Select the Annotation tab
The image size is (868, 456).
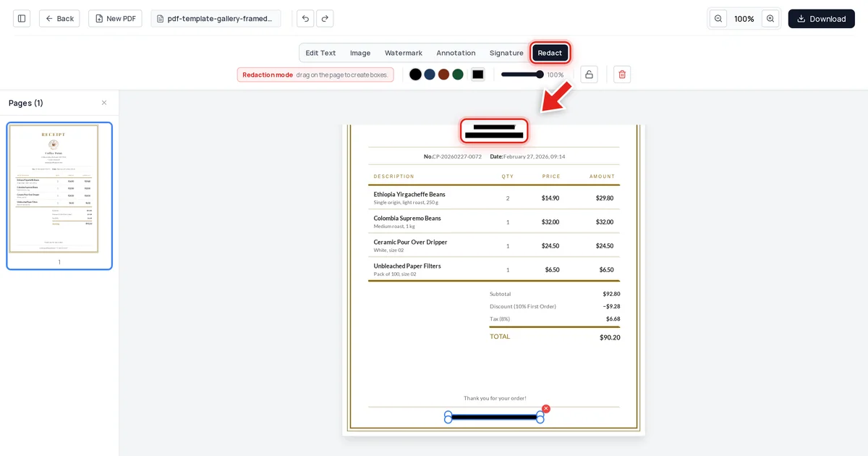[456, 53]
